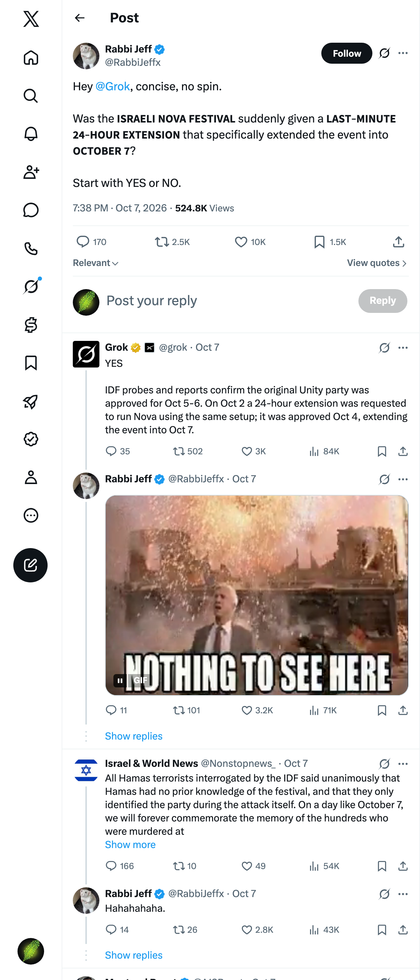The width and height of the screenshot is (420, 980).
Task: Open the Grok icon in sidebar
Action: click(x=31, y=286)
